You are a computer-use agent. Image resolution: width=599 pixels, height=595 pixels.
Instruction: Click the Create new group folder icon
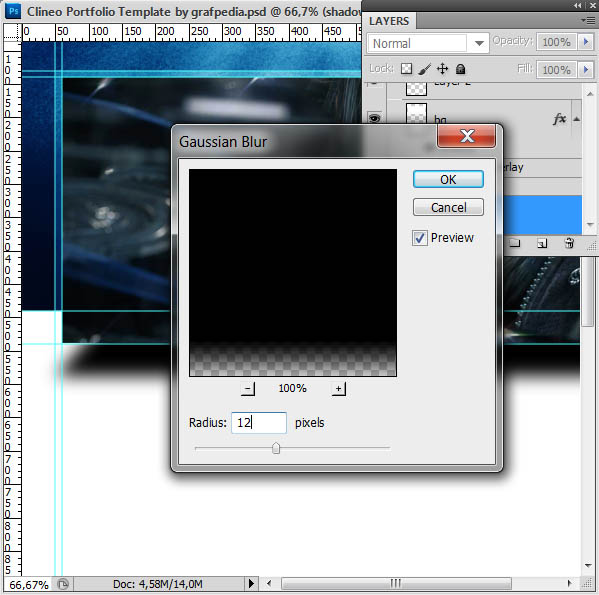tap(515, 243)
